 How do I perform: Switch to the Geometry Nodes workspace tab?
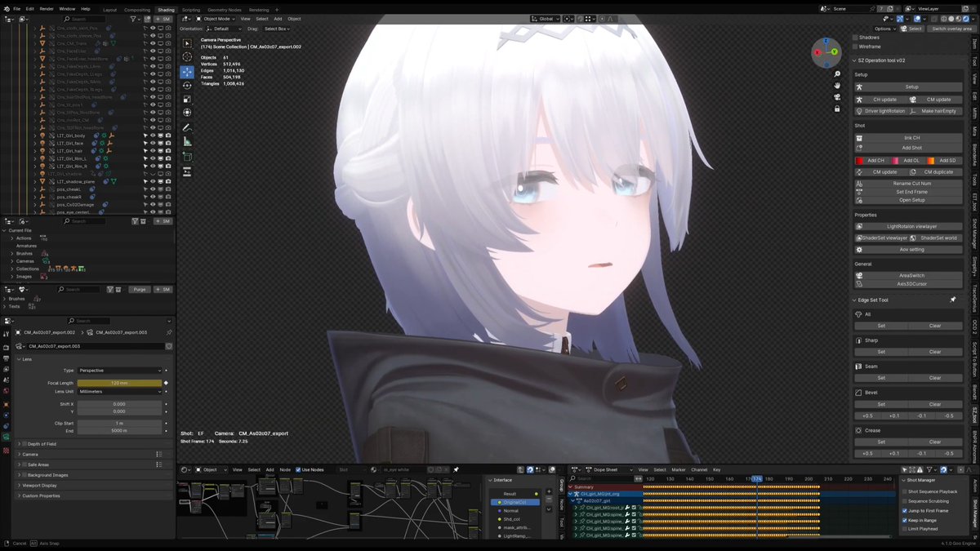click(224, 10)
